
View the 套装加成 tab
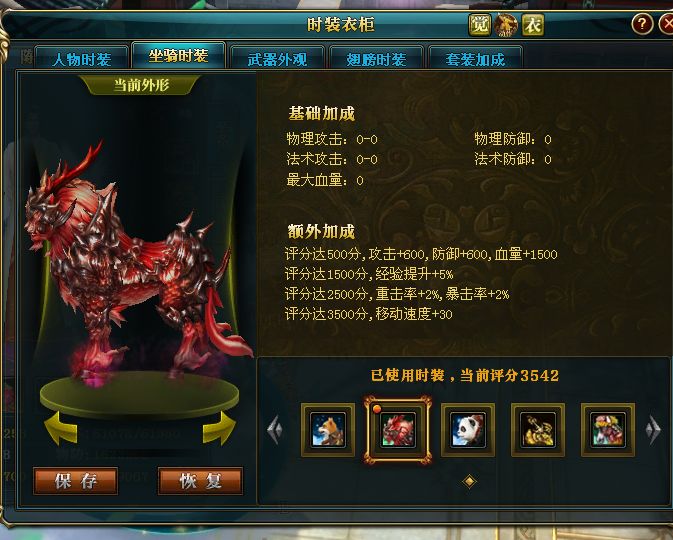(x=475, y=59)
